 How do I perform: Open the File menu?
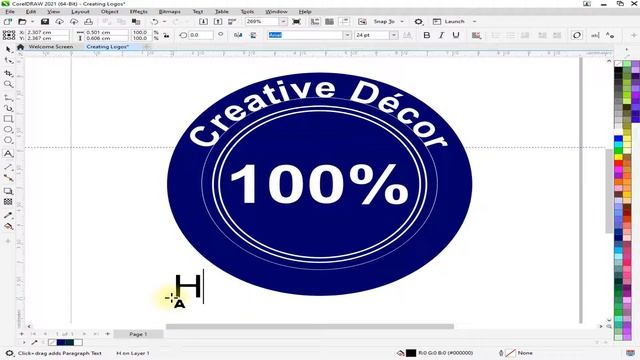point(10,12)
